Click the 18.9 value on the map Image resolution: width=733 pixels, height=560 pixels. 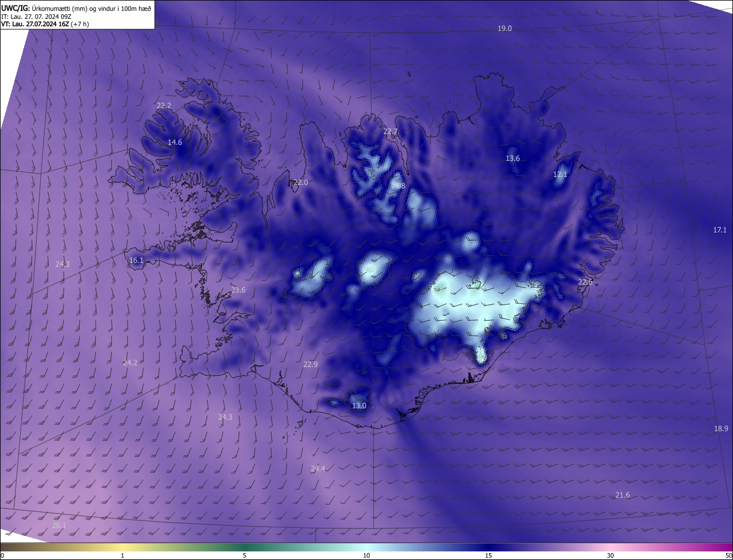[x=721, y=429]
